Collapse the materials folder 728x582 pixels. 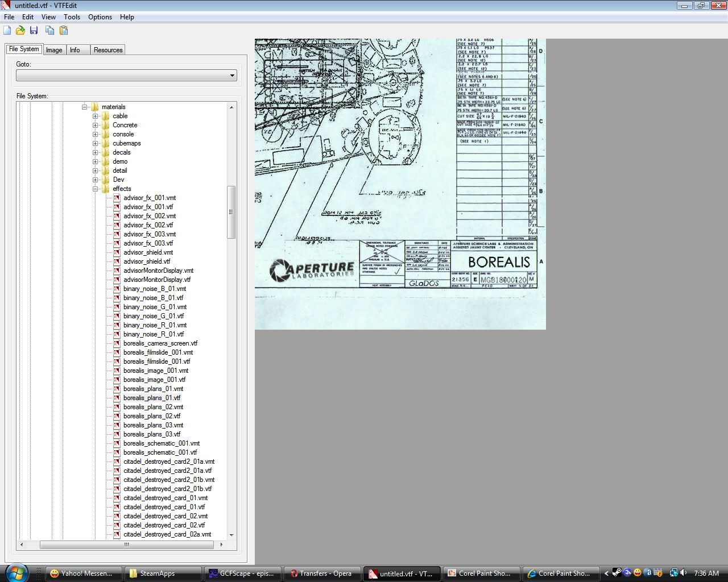(85, 107)
